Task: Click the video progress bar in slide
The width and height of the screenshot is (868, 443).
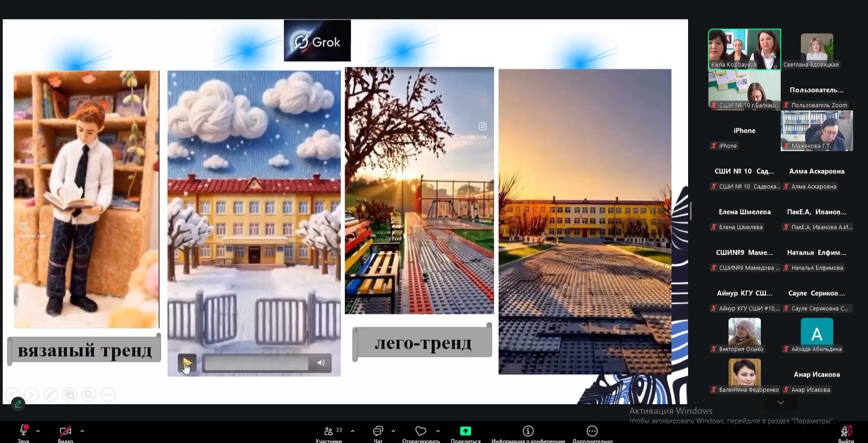Action: point(256,363)
